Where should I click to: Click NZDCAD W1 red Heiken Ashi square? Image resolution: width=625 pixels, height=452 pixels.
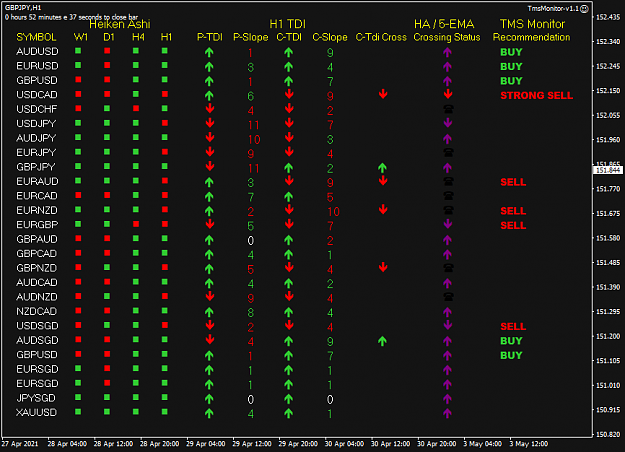pos(78,311)
